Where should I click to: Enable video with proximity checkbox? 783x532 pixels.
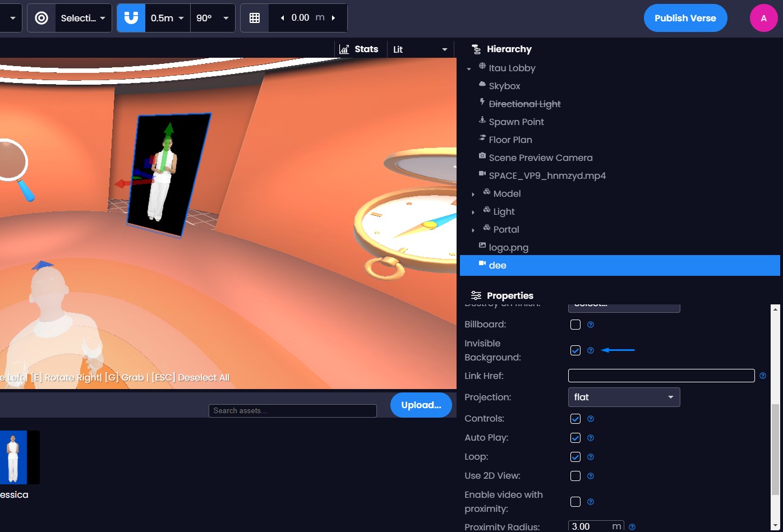pos(575,502)
